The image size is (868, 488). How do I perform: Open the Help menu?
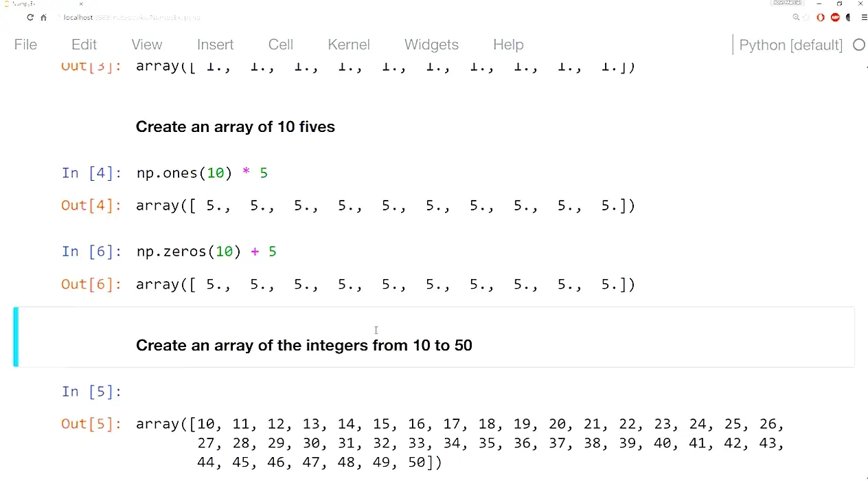(x=508, y=45)
